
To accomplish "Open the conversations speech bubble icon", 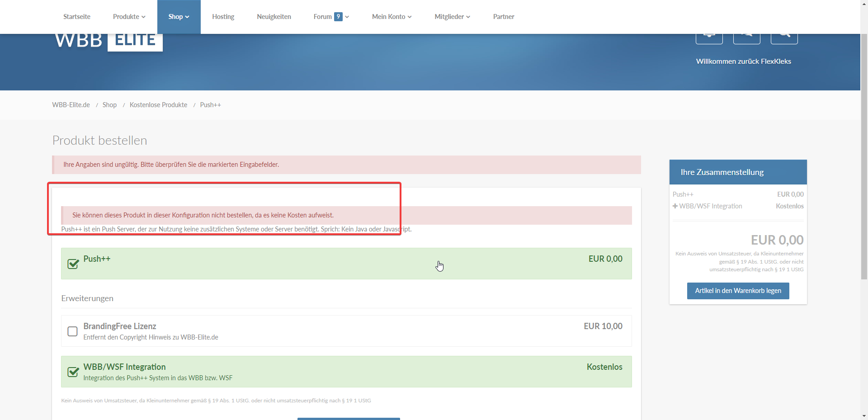I will click(746, 38).
